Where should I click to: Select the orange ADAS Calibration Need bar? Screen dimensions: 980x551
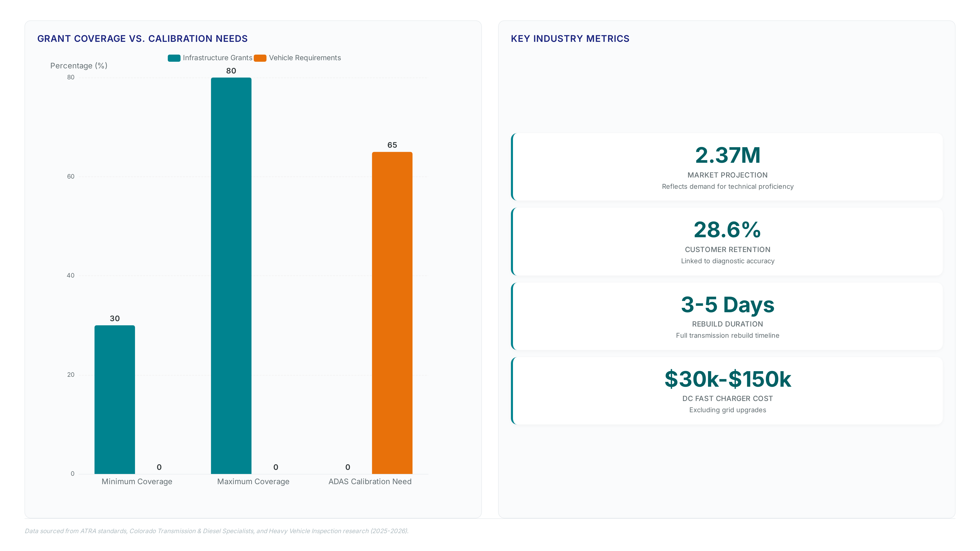coord(392,312)
